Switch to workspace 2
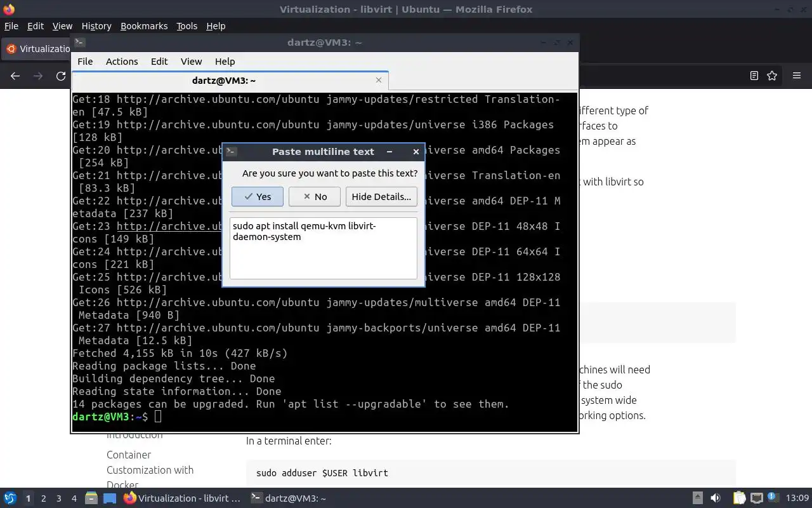The height and width of the screenshot is (508, 812). (43, 498)
